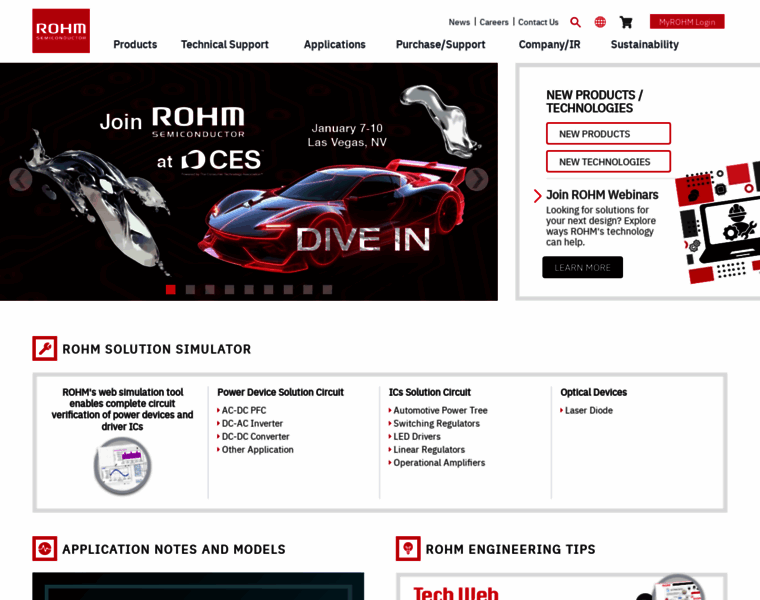Click the NEW TECHNOLOGIES button
The height and width of the screenshot is (600, 760).
pos(608,161)
